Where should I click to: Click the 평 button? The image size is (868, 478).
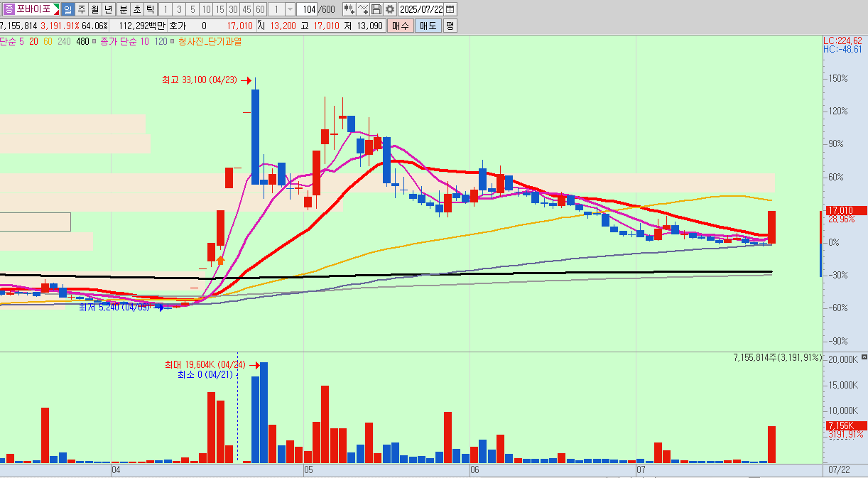pos(450,26)
